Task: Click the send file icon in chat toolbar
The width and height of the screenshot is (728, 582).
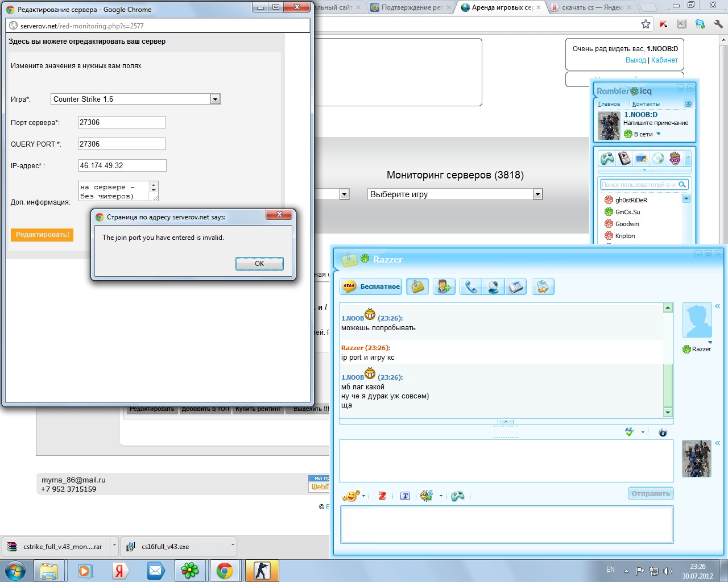Action: [543, 286]
